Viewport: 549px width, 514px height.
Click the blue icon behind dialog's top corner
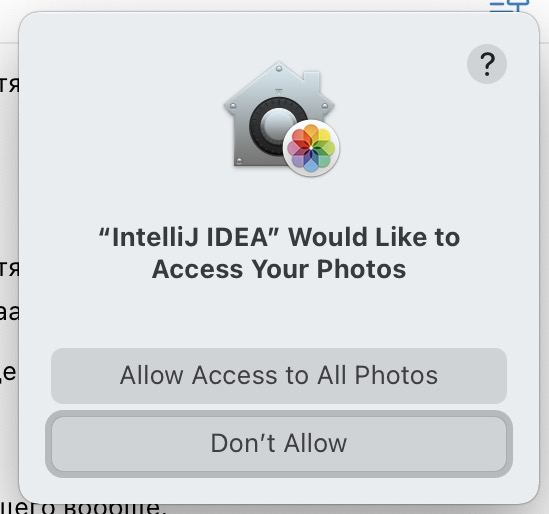509,6
